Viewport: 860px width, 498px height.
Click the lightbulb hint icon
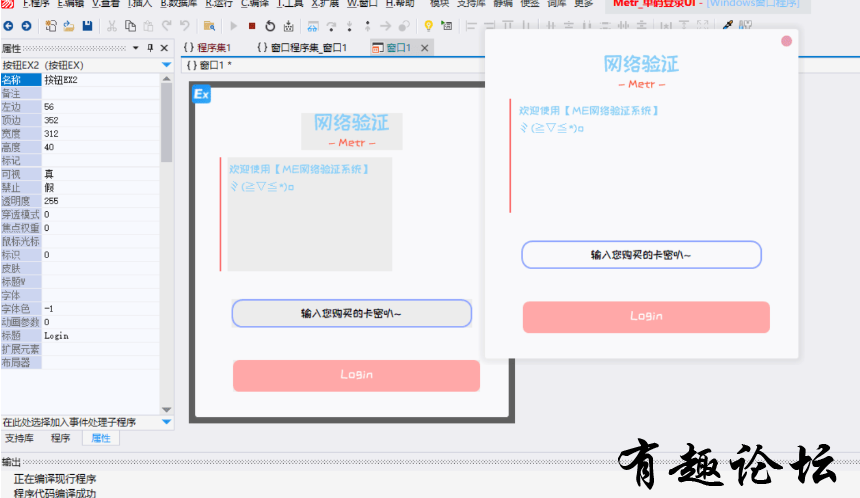429,26
